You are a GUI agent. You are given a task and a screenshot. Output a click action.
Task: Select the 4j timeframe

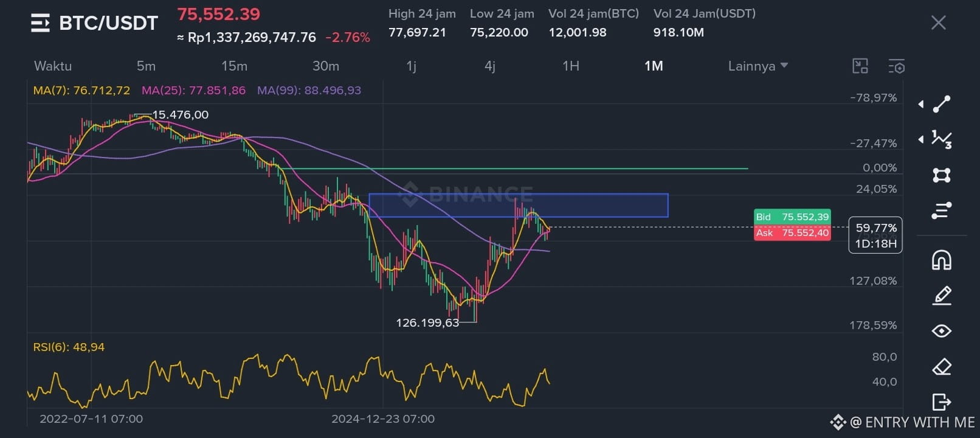(x=490, y=66)
